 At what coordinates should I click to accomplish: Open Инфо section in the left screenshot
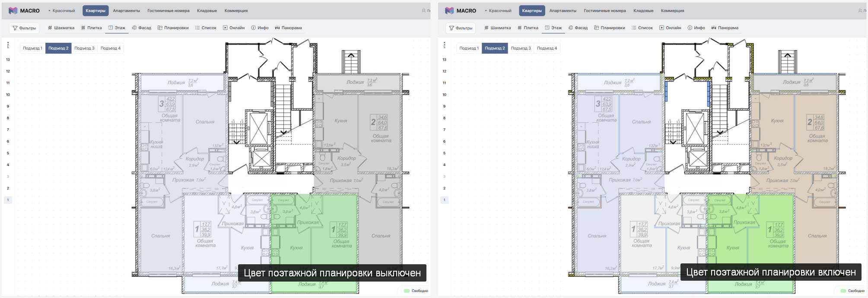[260, 28]
